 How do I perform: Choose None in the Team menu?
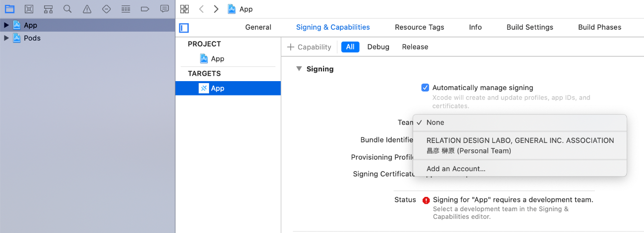coord(520,122)
